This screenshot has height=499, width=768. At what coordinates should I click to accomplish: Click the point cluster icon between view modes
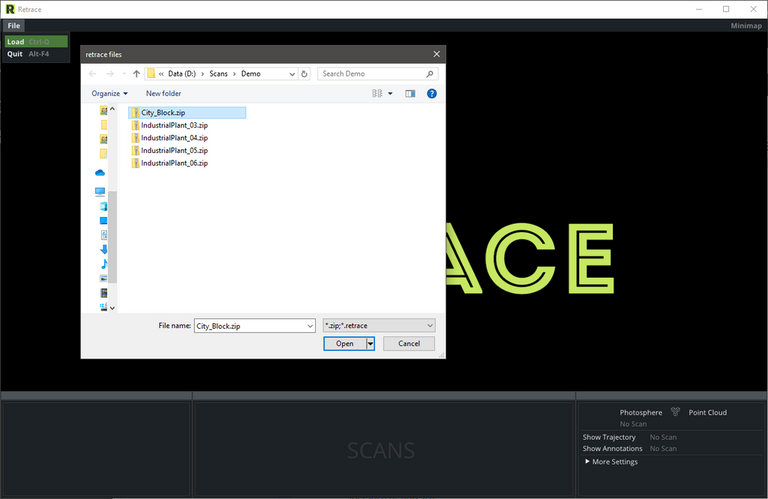click(x=675, y=412)
